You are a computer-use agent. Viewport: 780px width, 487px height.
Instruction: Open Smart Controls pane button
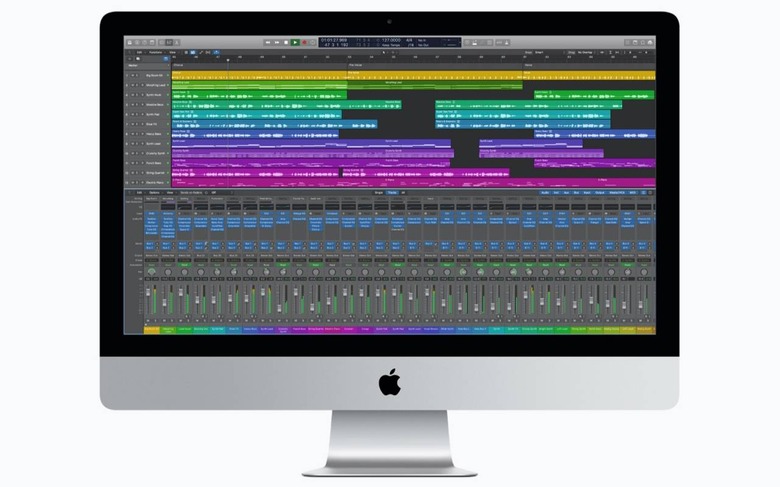point(162,43)
